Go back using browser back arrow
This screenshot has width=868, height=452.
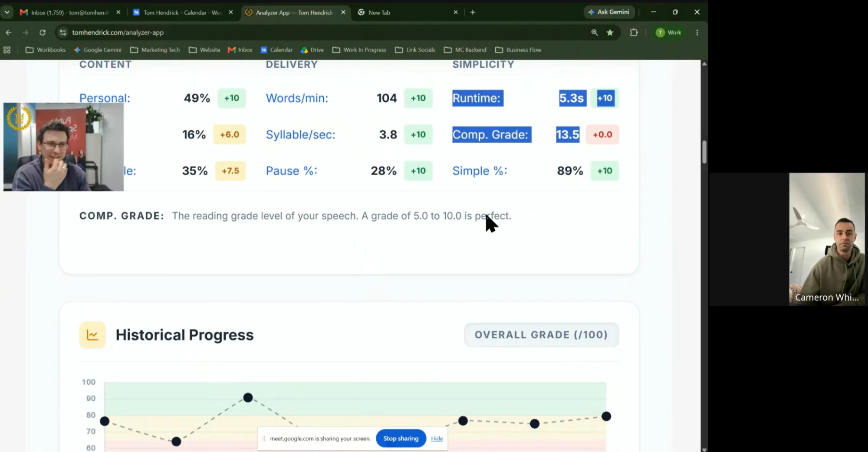(9, 33)
